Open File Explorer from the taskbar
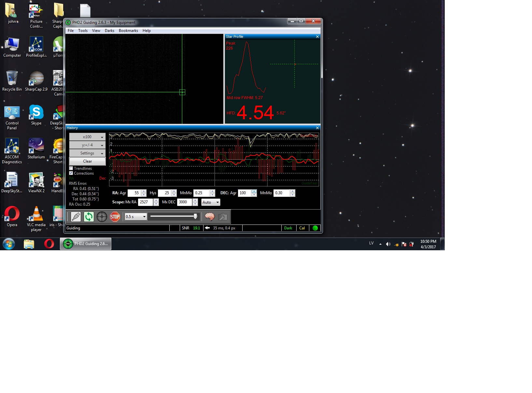The width and height of the screenshot is (532, 393). click(x=29, y=244)
